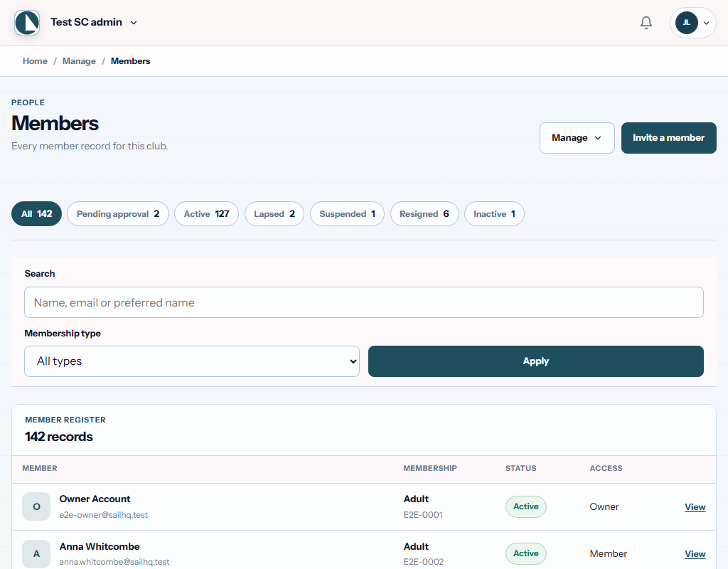Image resolution: width=728 pixels, height=569 pixels.
Task: Open the Membership type All types select
Action: tap(192, 361)
